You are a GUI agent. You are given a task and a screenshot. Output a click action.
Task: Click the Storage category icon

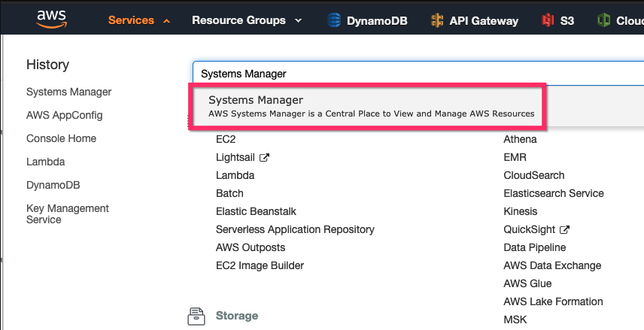[196, 316]
